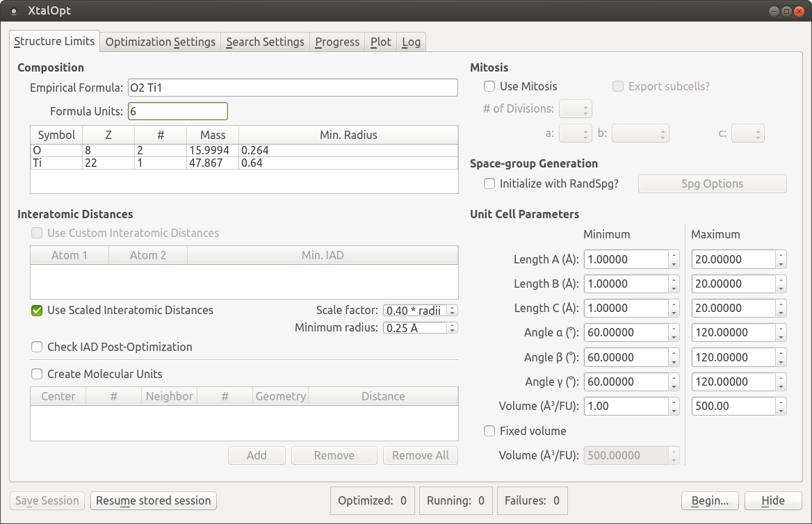Adjust the Minimum radius spinner arrows

point(453,328)
